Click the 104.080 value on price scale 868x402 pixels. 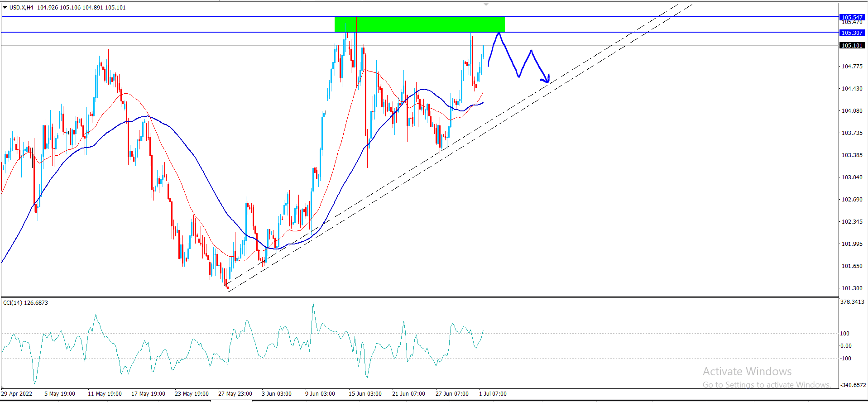[852, 111]
